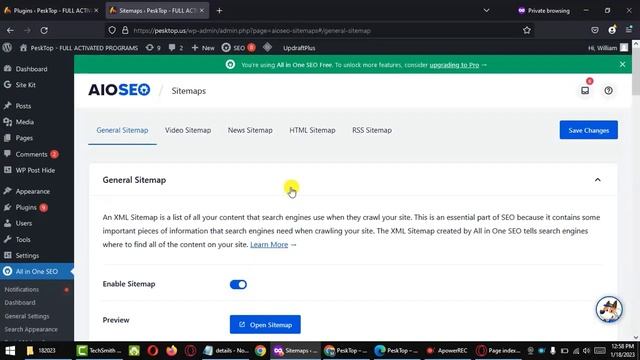Screen dimensions: 640x360
Task: Open the list all tabs dropdown
Action: coord(486,11)
